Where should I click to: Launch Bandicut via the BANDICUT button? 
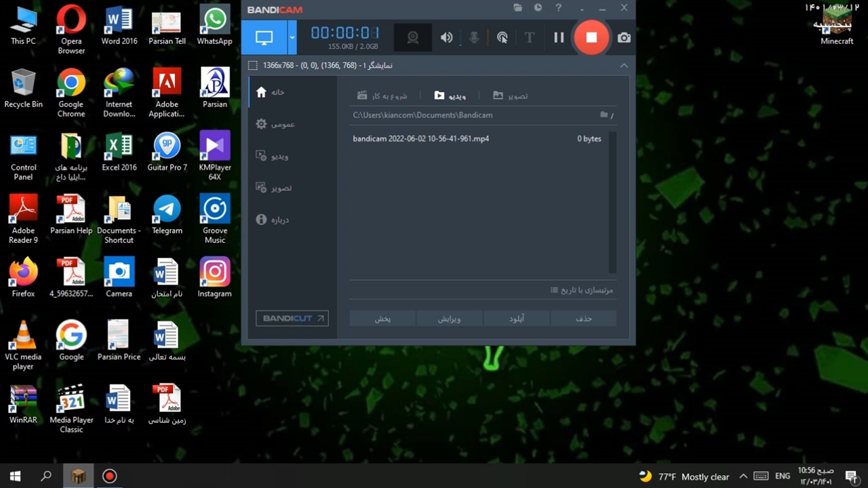coord(292,319)
